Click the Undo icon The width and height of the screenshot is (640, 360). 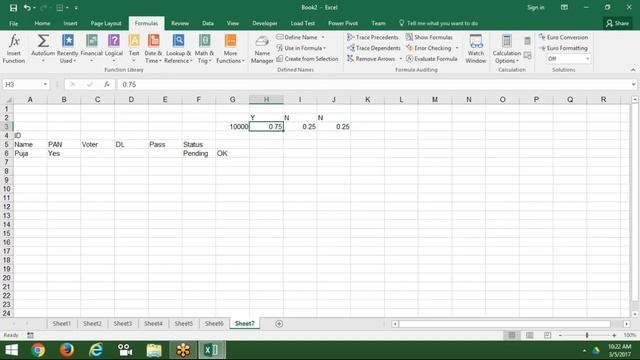click(27, 7)
